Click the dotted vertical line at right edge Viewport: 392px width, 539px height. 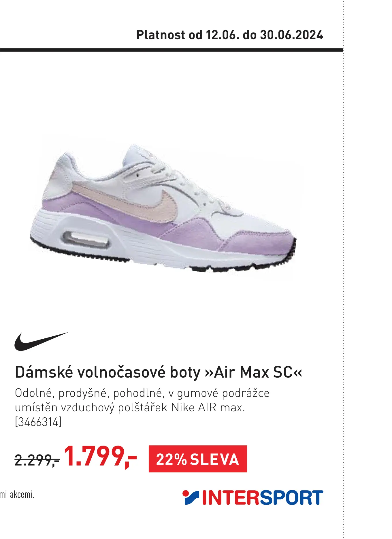(343, 269)
